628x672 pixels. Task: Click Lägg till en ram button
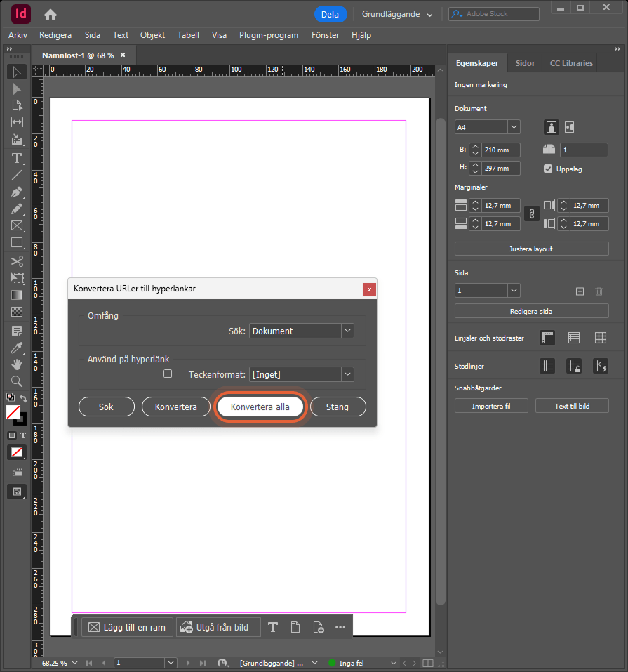[127, 628]
